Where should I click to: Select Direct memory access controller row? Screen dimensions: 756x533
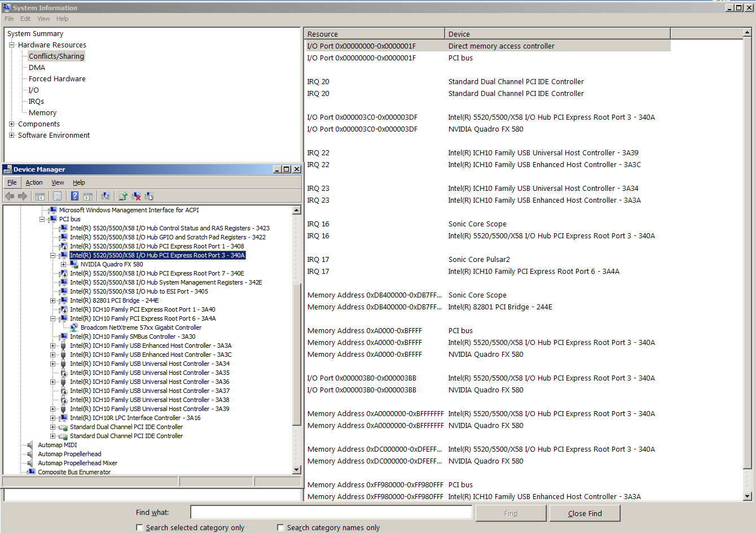coord(489,46)
